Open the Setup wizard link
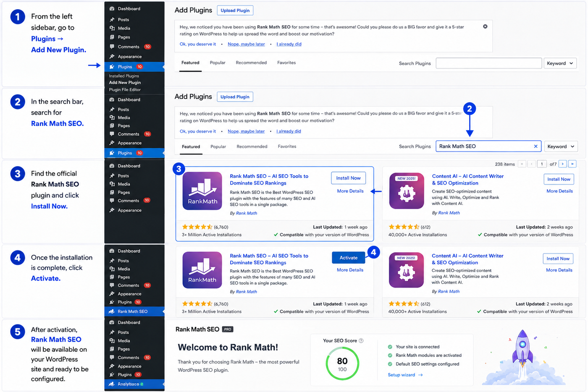 click(405, 375)
